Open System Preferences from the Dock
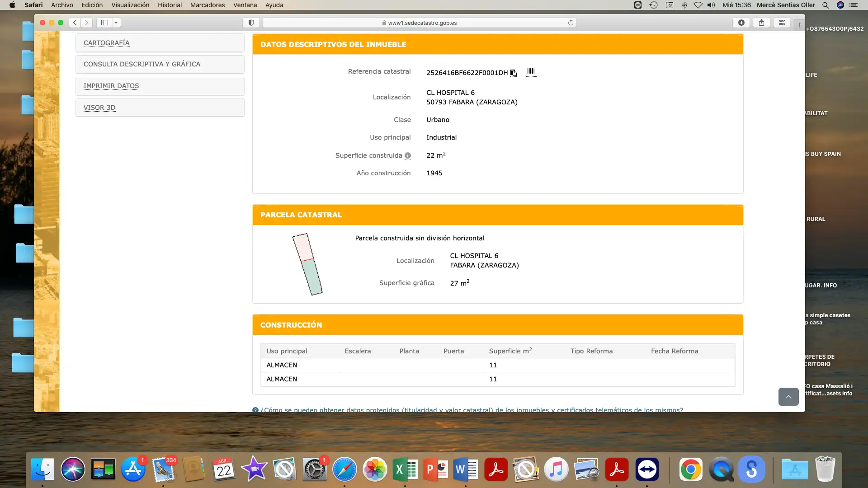 coord(315,469)
